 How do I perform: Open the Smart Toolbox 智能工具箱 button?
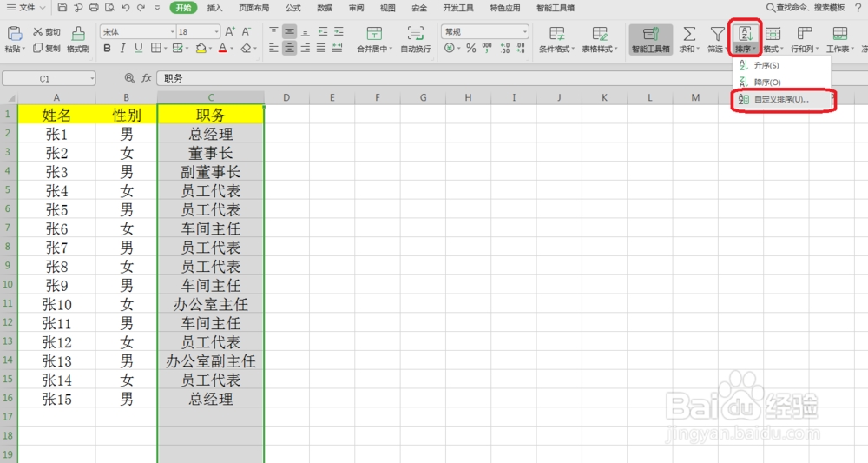(x=651, y=40)
